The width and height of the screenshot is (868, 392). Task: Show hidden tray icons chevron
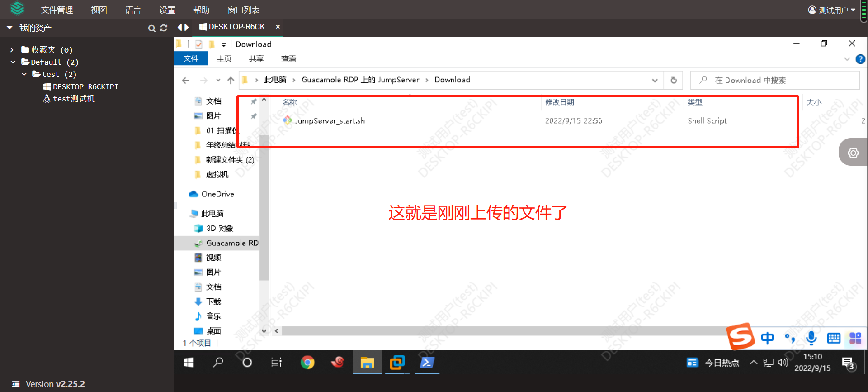coord(753,363)
